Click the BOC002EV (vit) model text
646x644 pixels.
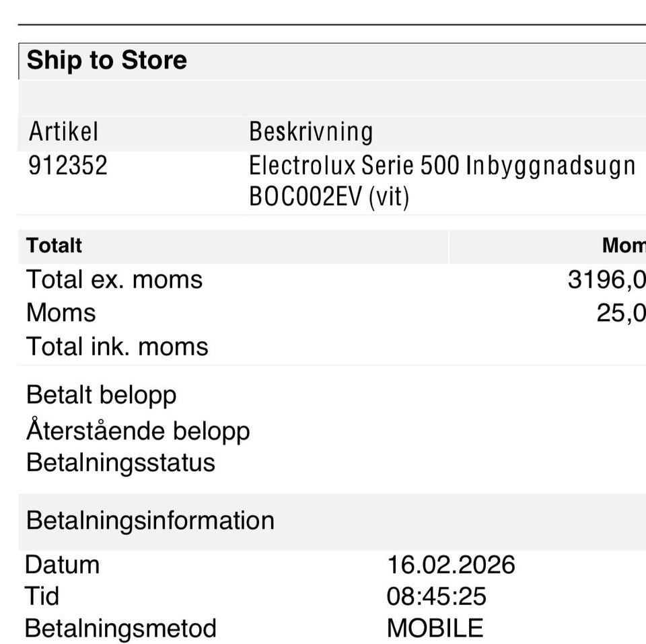(328, 197)
